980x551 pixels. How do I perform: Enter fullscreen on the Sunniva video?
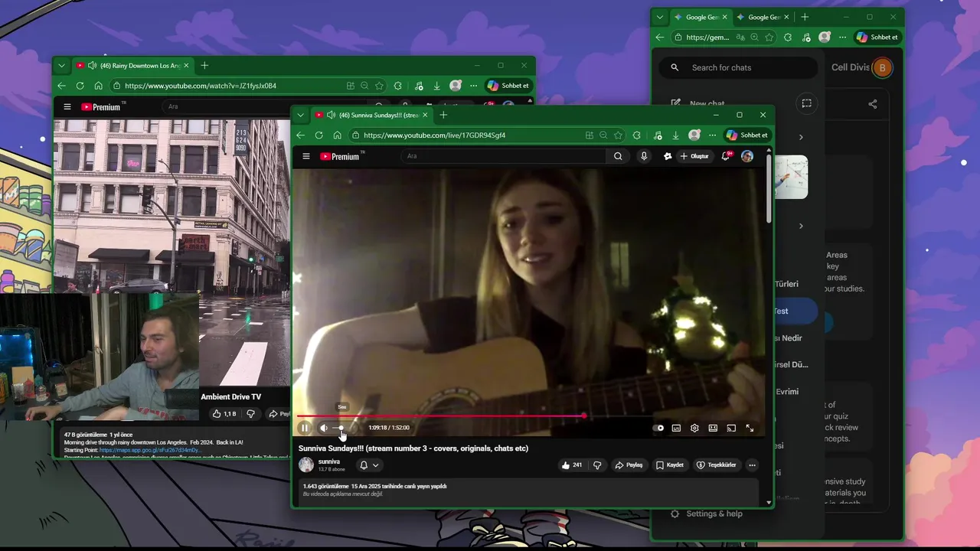750,428
